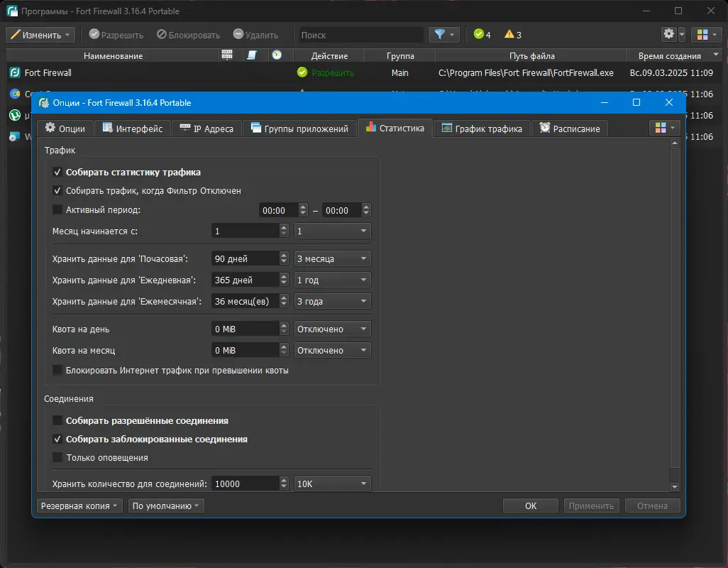Open the Месяц начинается с dropdown
This screenshot has height=568, width=728.
tap(333, 231)
